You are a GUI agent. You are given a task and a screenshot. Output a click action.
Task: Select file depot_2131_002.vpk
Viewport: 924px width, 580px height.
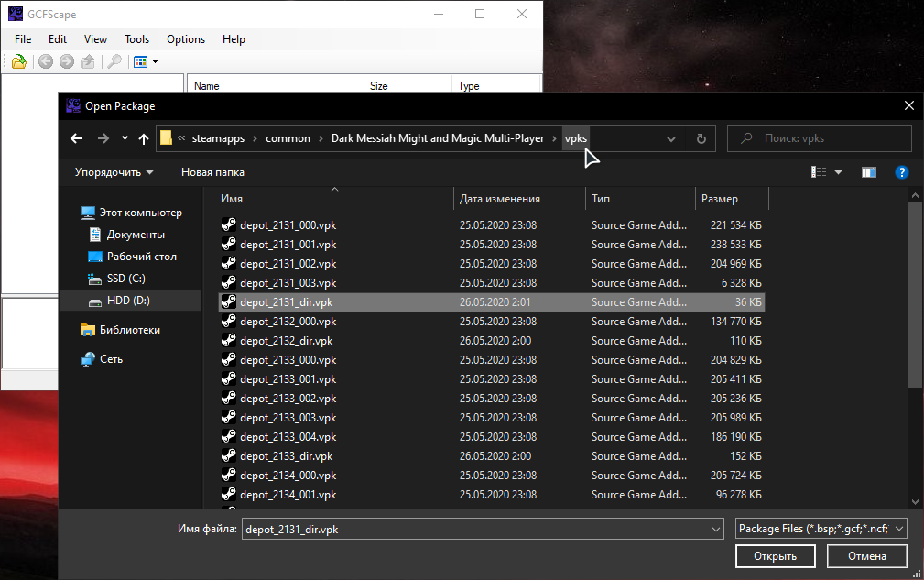click(x=492, y=264)
